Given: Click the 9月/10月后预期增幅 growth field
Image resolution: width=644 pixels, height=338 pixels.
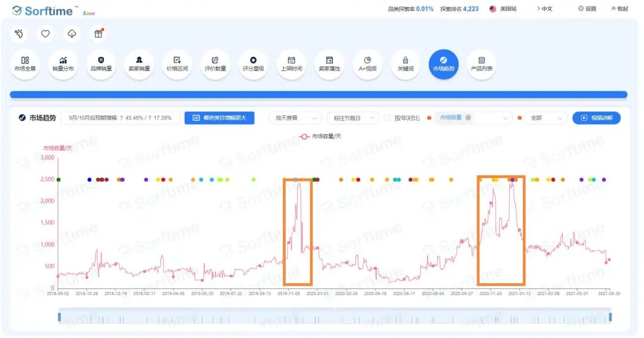Looking at the screenshot, I should 120,118.
